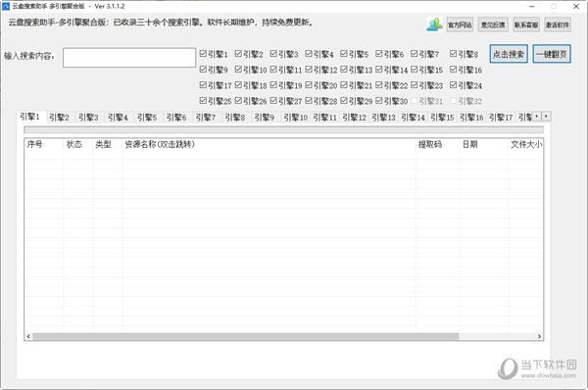Uncheck the 引擎1 checkbox
Screen dimensions: 588x390
pos(203,54)
